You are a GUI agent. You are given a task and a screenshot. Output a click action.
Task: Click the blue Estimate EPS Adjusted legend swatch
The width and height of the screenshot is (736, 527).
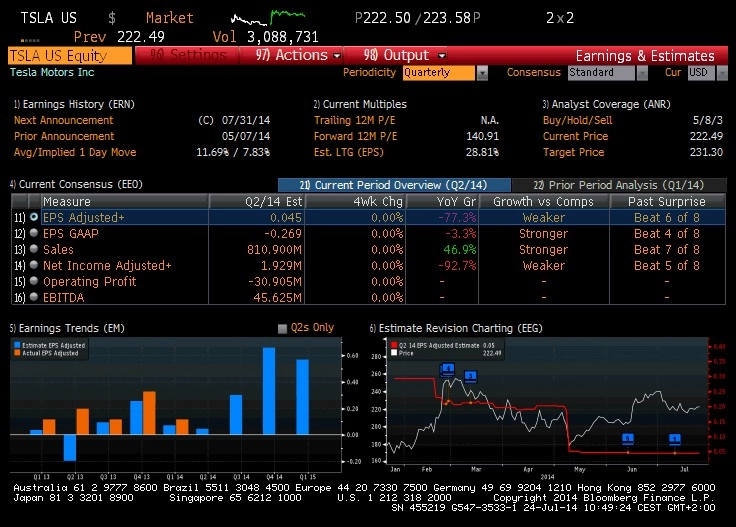17,345
